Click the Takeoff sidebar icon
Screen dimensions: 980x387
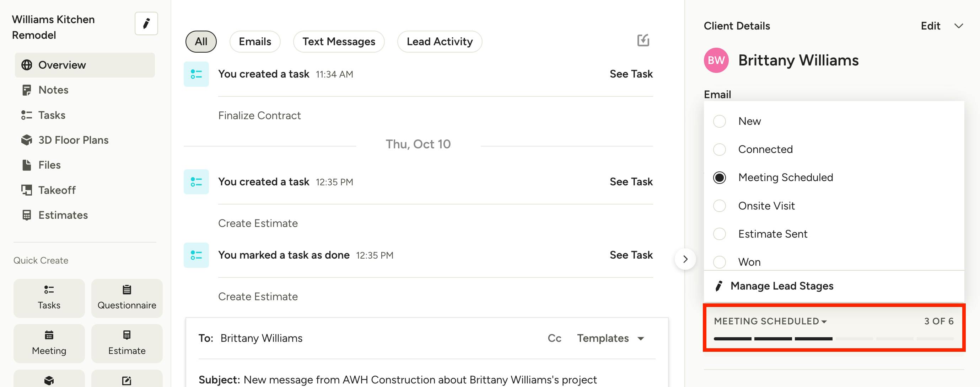(x=27, y=190)
